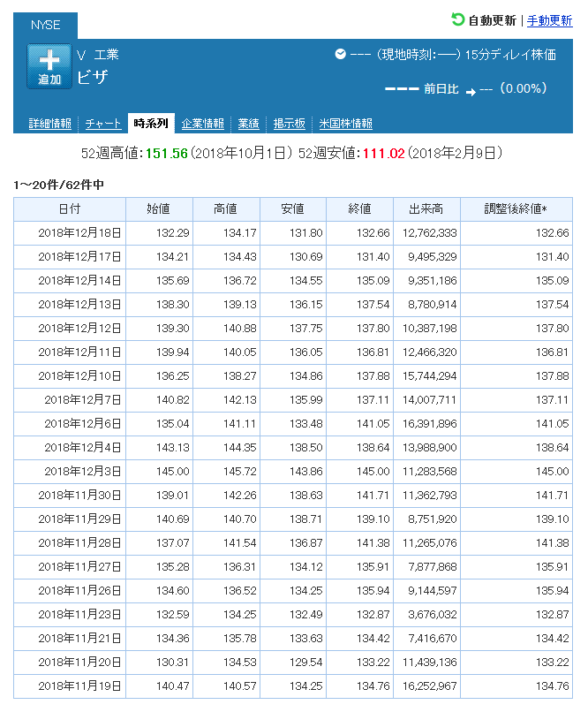Click the opening price 132.29

click(x=173, y=233)
